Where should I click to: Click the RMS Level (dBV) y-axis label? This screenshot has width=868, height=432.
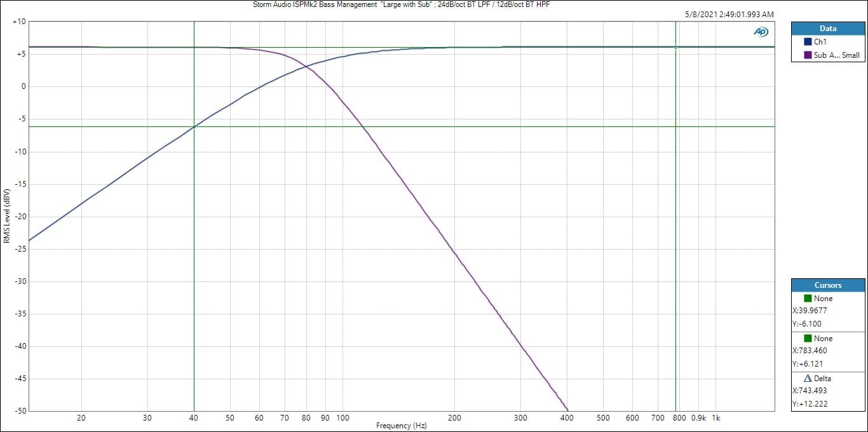tap(6, 216)
